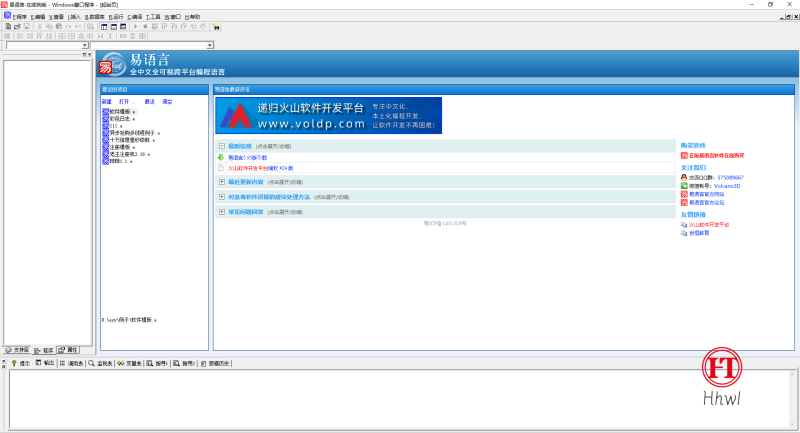Collapse the 最新信息 section
Screen dimensions: 800x433
[x=221, y=146]
